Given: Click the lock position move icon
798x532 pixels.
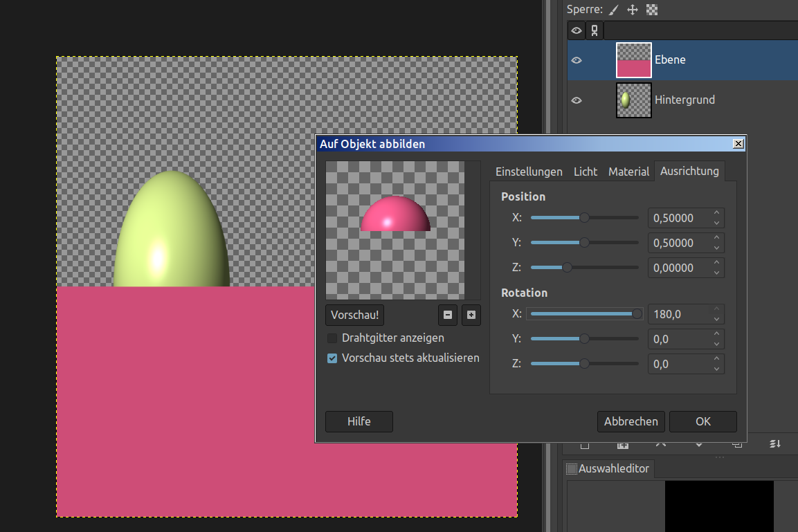Looking at the screenshot, I should tap(632, 10).
